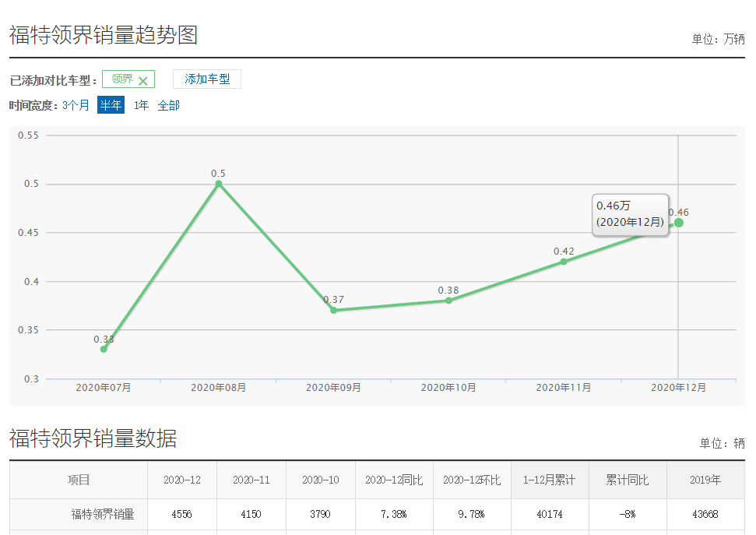756x535 pixels.
Task: Click the y-axis label 0.4
Action: (x=31, y=281)
